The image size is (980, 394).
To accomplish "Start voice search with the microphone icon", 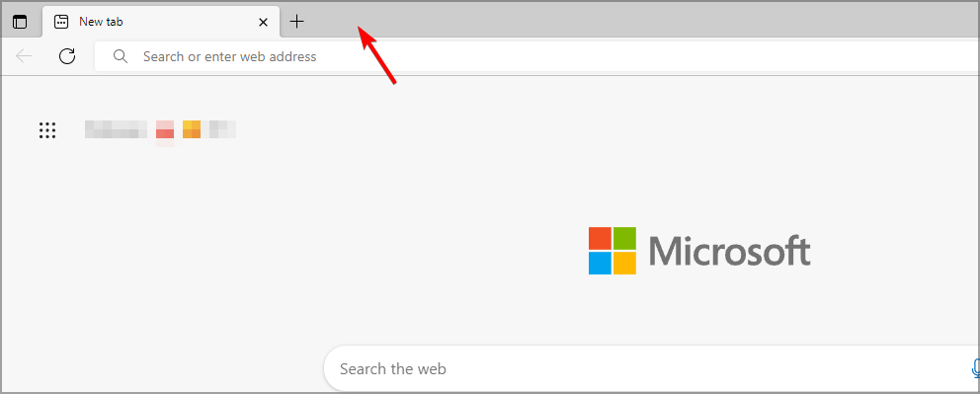I will [x=976, y=368].
